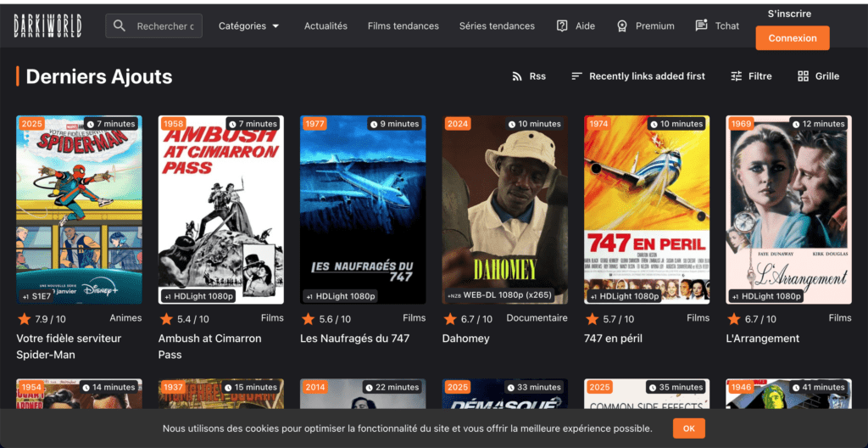Click the WEB-DL 1080p (x265) badge
Viewport: 868px width, 448px height.
click(500, 295)
